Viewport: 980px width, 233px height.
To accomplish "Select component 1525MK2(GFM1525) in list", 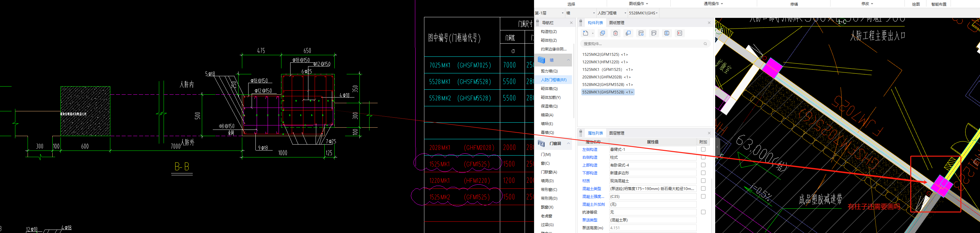I will [x=605, y=55].
